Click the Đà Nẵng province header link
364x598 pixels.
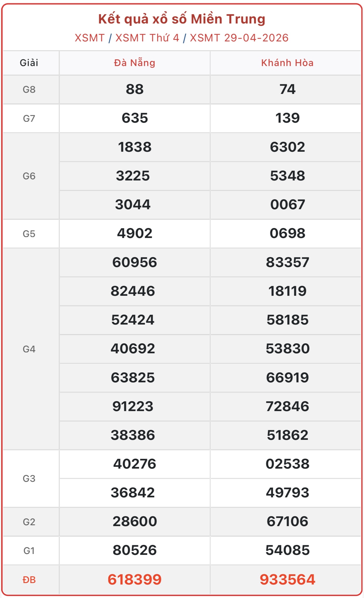[135, 63]
